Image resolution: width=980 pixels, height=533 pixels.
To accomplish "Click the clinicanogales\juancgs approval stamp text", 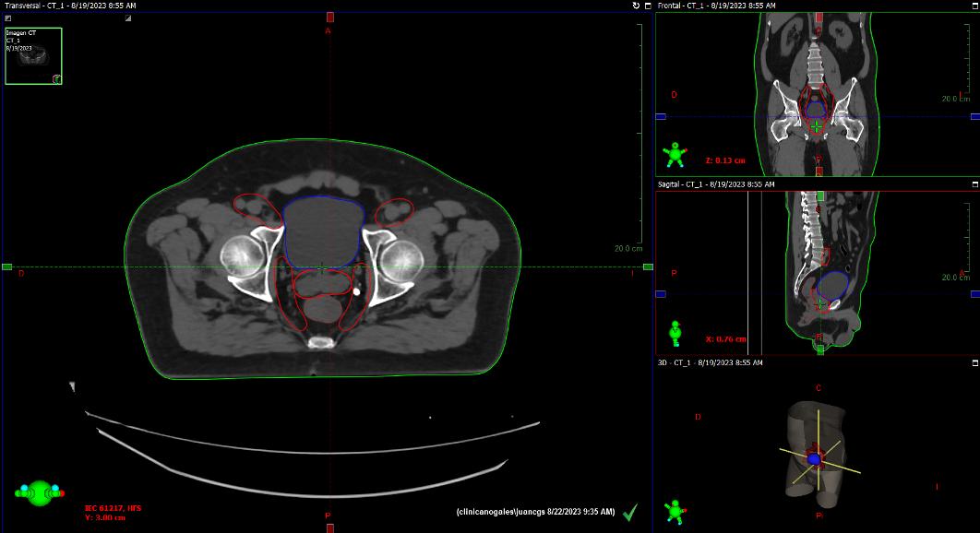I will 535,512.
